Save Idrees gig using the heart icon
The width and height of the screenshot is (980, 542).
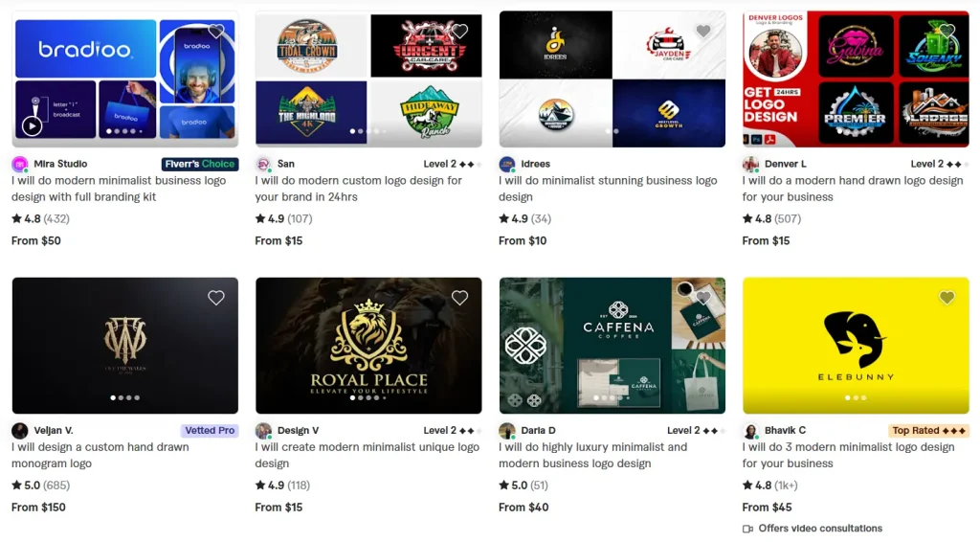[703, 31]
